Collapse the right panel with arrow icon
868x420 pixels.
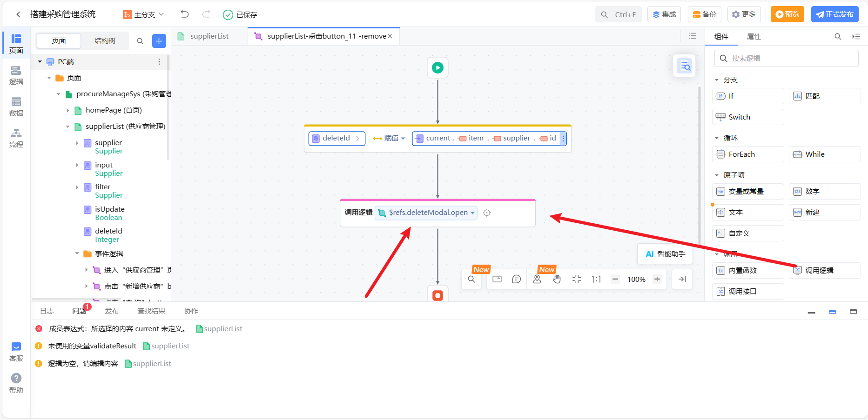(682, 279)
